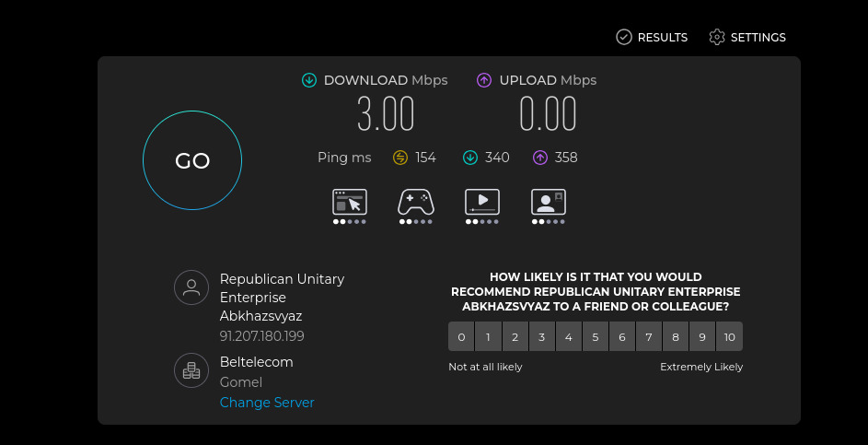Rate recommendation score 0
Image resolution: width=868 pixels, height=445 pixels.
[461, 337]
